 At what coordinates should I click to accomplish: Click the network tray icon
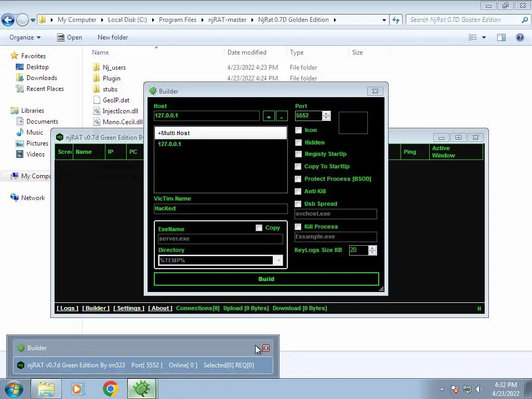pyautogui.click(x=467, y=389)
